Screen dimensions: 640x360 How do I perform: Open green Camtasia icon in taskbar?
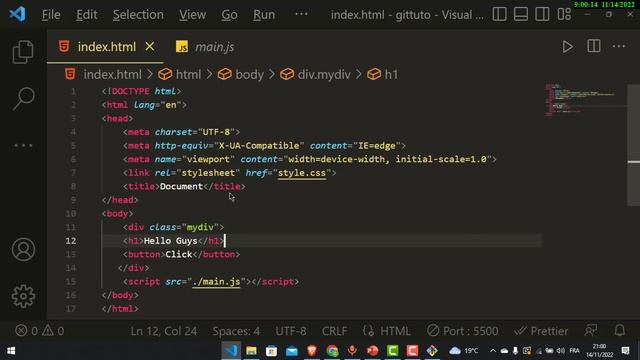pos(392,351)
